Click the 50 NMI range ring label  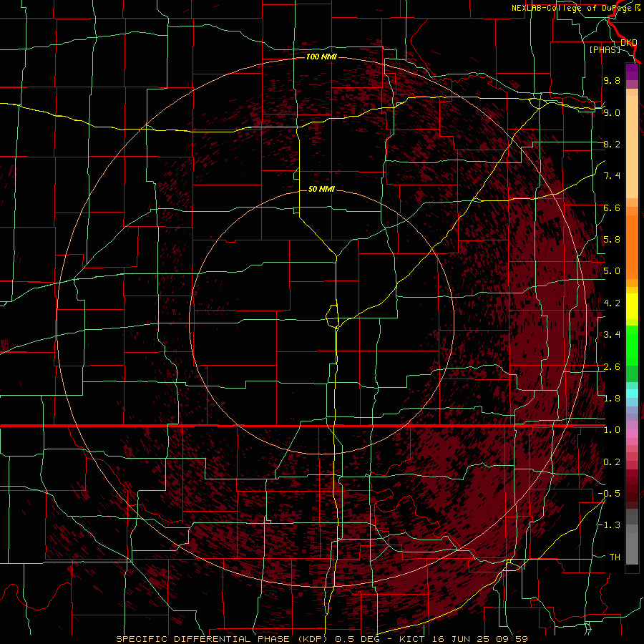click(321, 189)
